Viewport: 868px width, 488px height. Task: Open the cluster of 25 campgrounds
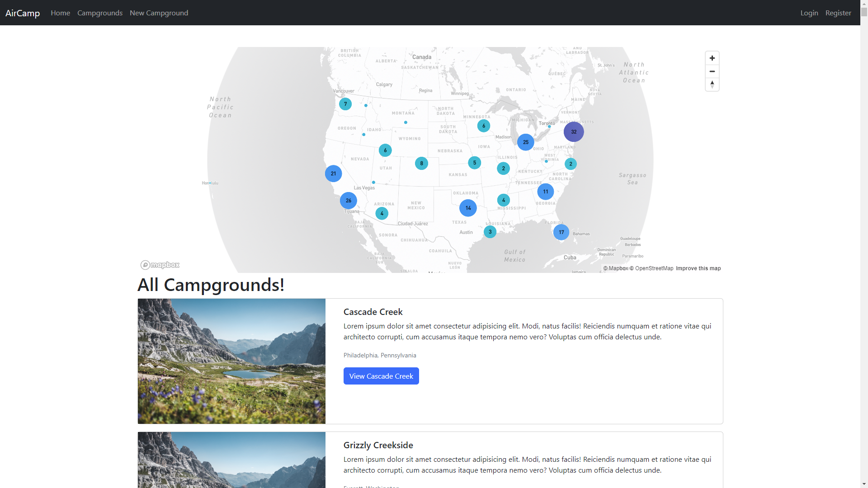[x=526, y=142]
